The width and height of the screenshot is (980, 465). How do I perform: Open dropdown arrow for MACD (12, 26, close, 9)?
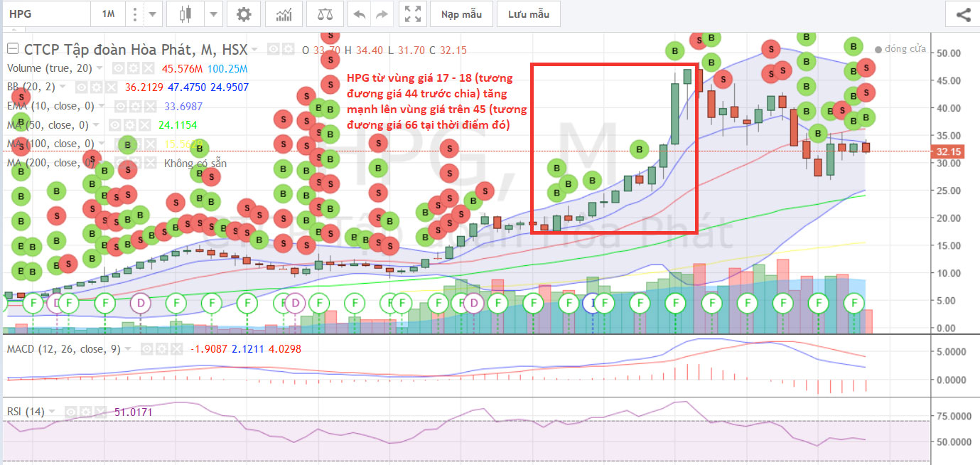[x=128, y=349]
